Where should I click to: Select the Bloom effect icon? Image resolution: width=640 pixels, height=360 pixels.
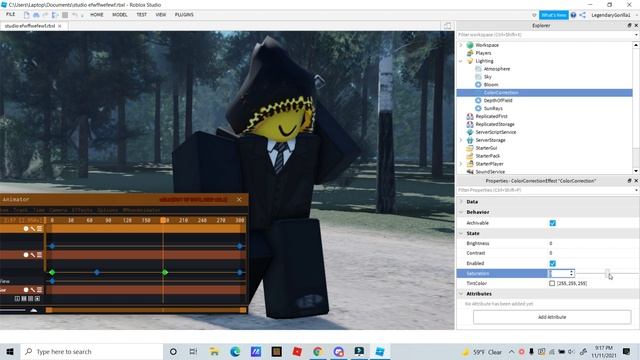[478, 84]
